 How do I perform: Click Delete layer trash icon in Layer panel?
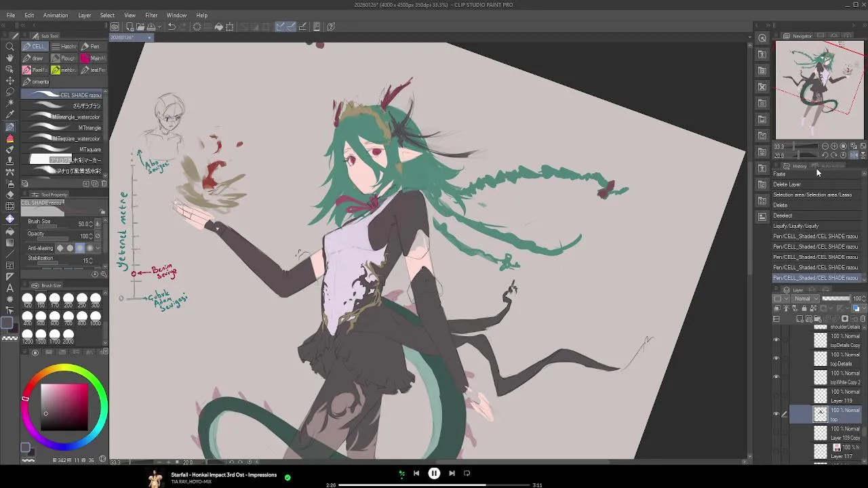pos(862,319)
